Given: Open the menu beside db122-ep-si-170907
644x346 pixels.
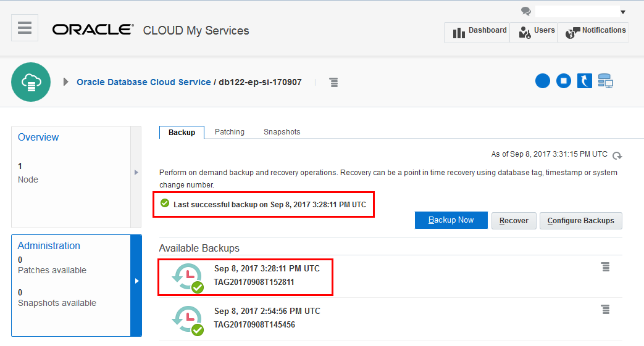Looking at the screenshot, I should [333, 82].
